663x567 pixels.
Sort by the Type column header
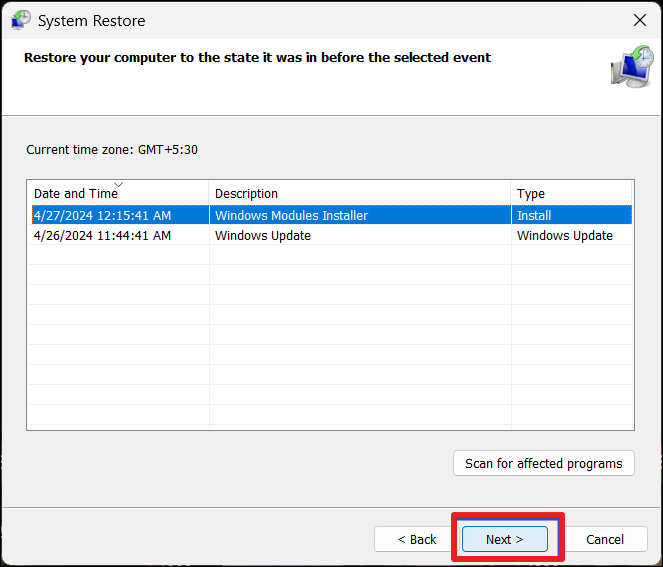click(530, 194)
